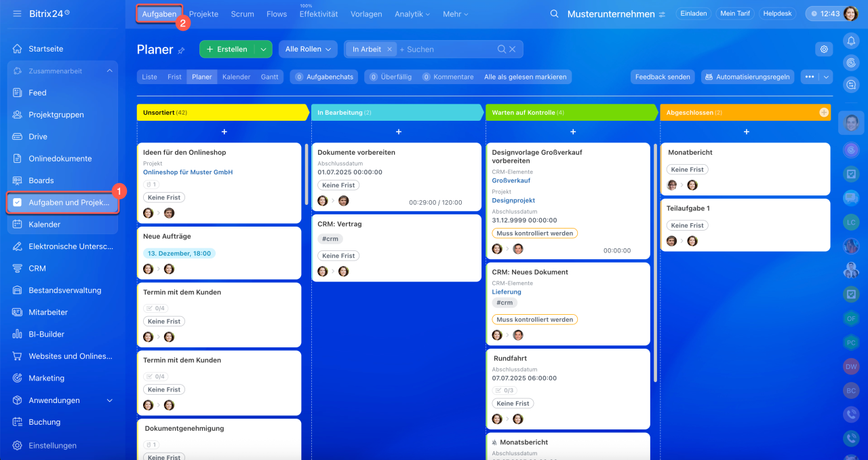Open Boards in the sidebar
The width and height of the screenshot is (868, 460).
62,180
